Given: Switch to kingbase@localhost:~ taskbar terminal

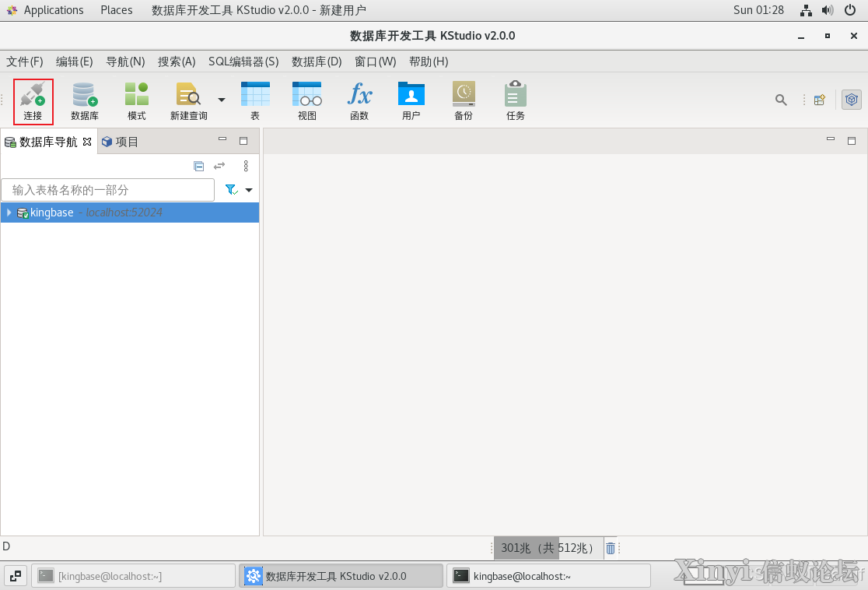Looking at the screenshot, I should (548, 576).
